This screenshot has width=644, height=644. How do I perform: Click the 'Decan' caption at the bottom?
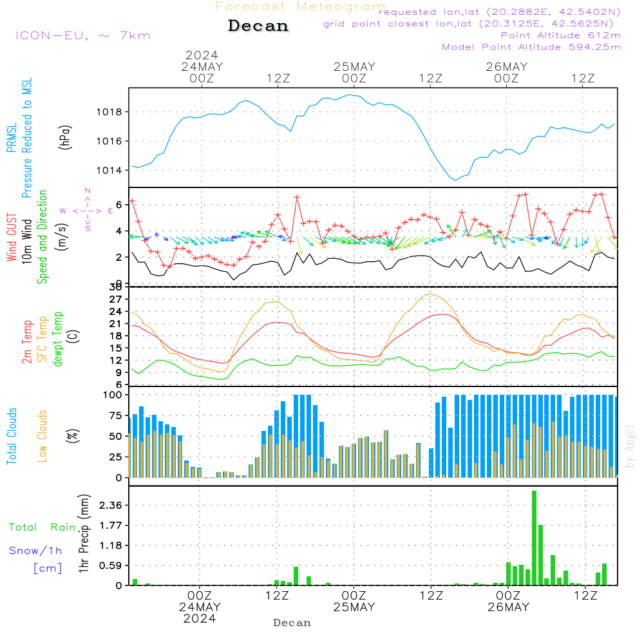[x=292, y=623]
